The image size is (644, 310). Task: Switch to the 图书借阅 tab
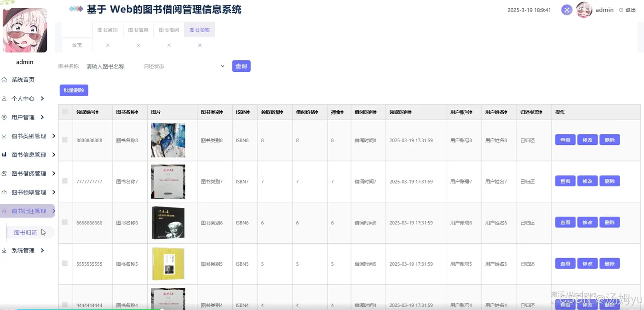169,30
